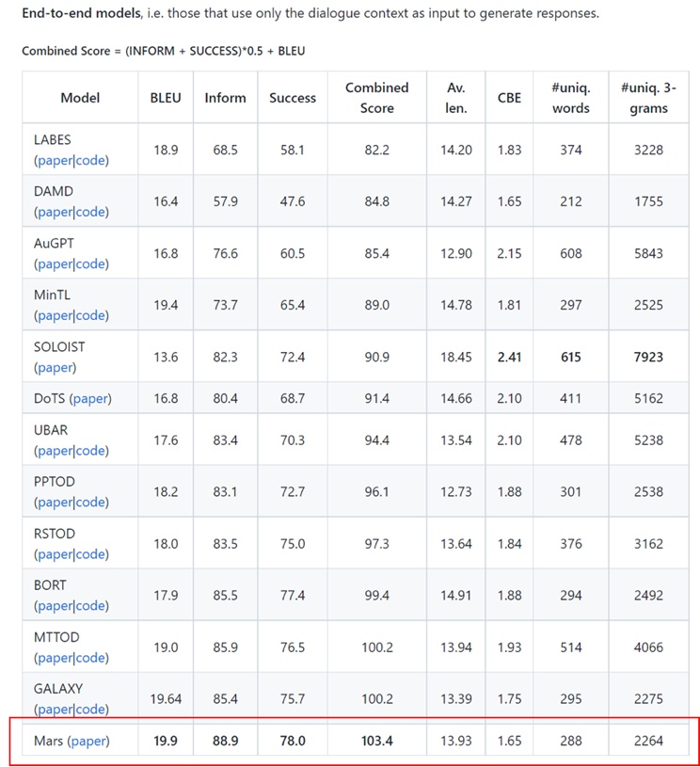Open the GALAXY paper link
700x767 pixels.
pyautogui.click(x=55, y=710)
